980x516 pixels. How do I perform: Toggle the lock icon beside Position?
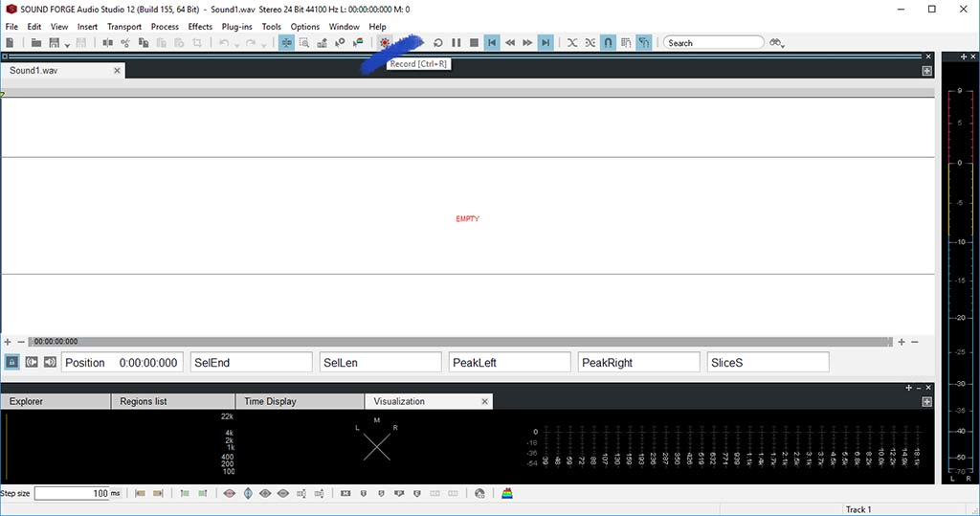coord(11,362)
